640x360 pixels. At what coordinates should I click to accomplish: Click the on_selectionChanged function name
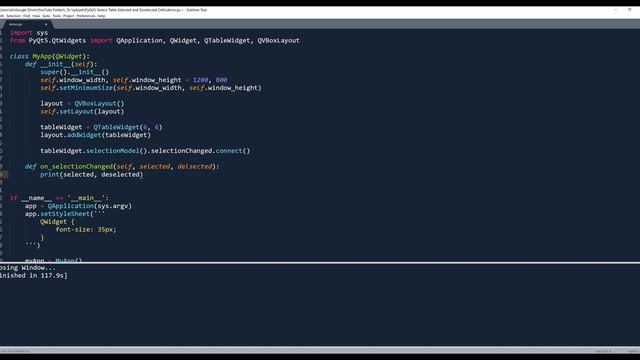(x=76, y=167)
